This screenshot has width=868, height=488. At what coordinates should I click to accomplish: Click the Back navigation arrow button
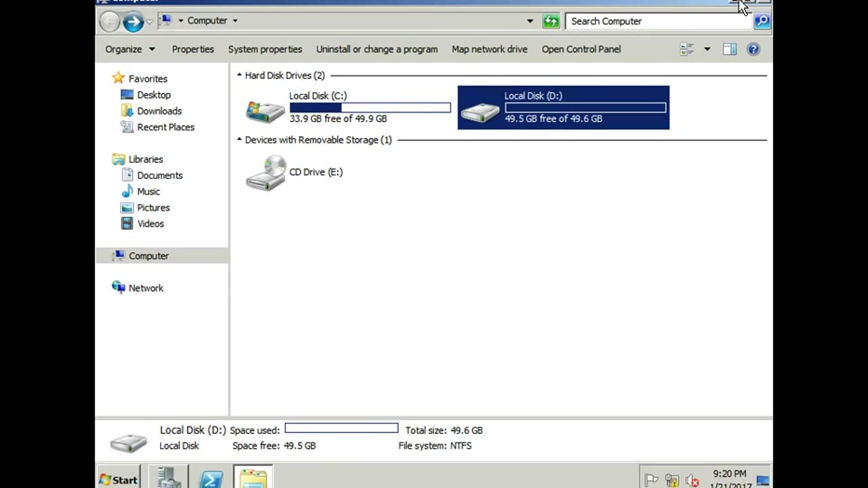coord(109,22)
